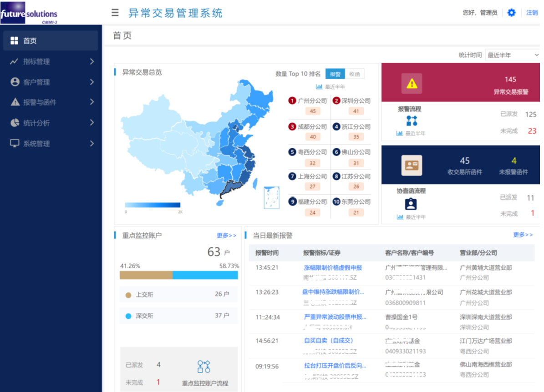Click the map color gradient legend bar
This screenshot has width=544, height=392.
tap(153, 205)
